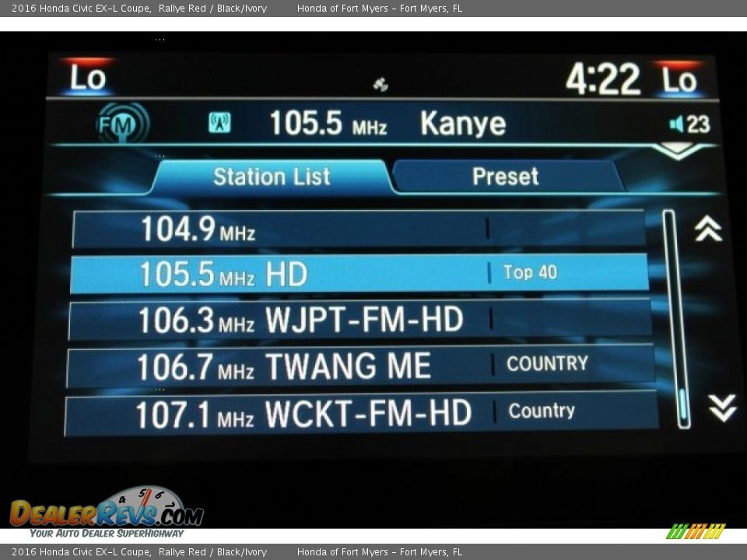747x560 pixels.
Task: Tune to the 104.9 MHz station
Action: 358,229
